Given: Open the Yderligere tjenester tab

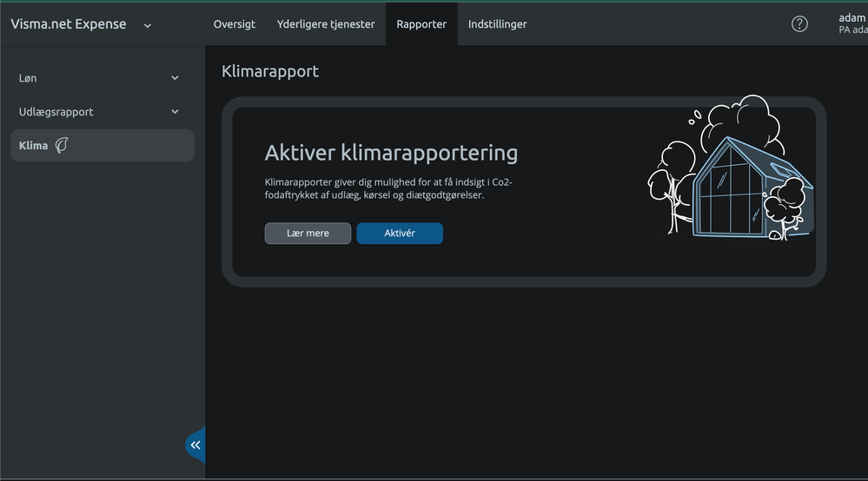Looking at the screenshot, I should pyautogui.click(x=326, y=23).
